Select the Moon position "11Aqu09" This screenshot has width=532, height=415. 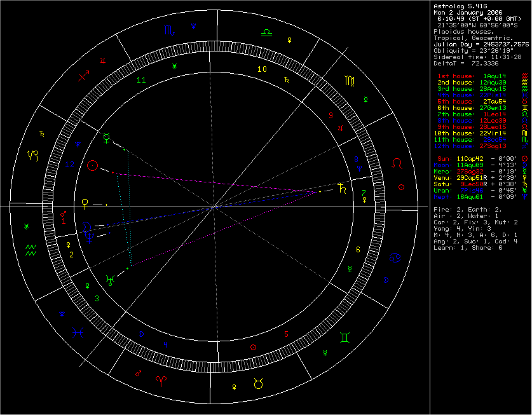click(x=470, y=165)
